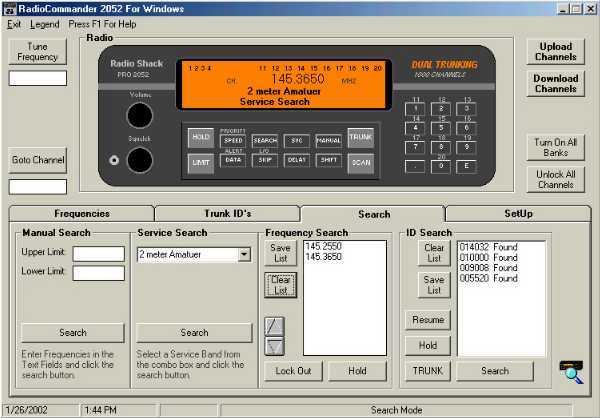This screenshot has height=418, width=600.
Task: Click keypad digit 0 on the radio
Action: pyautogui.click(x=441, y=167)
